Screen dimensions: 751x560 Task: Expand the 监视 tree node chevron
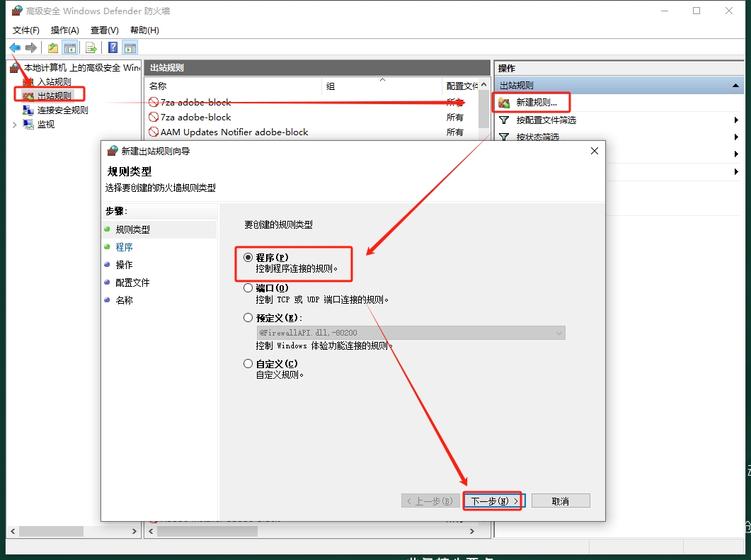pos(14,125)
